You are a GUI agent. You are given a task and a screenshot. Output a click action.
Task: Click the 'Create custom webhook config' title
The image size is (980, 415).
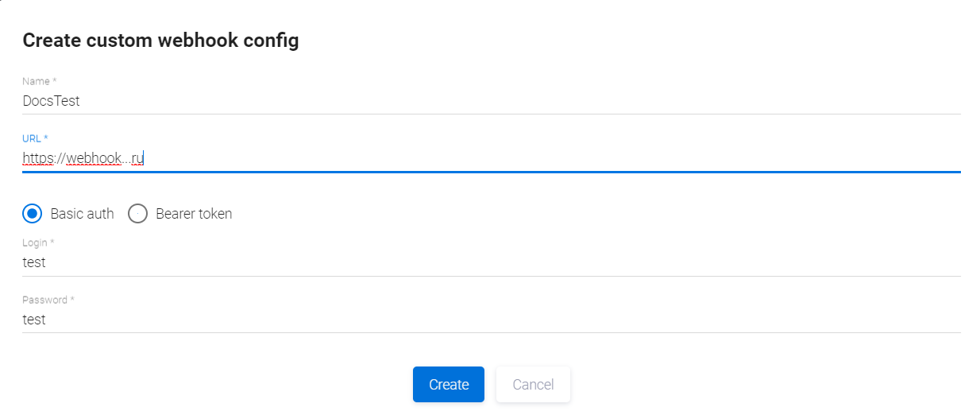pos(160,41)
